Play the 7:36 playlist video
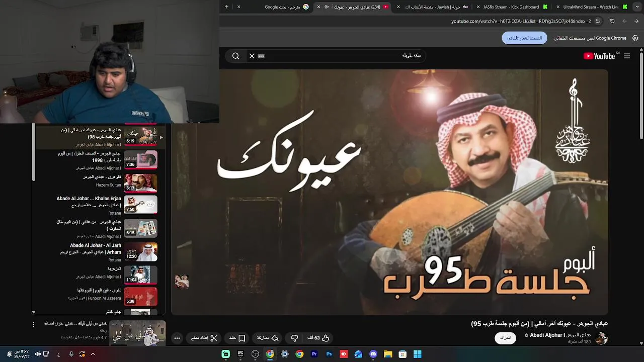Screen dimensions: 644x362 click(x=141, y=160)
